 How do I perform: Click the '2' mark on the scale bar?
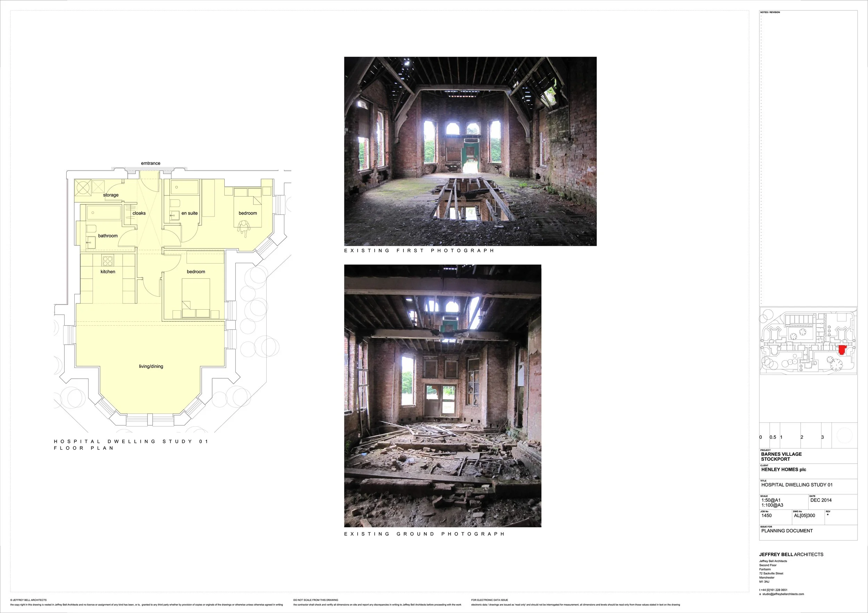pos(801,437)
